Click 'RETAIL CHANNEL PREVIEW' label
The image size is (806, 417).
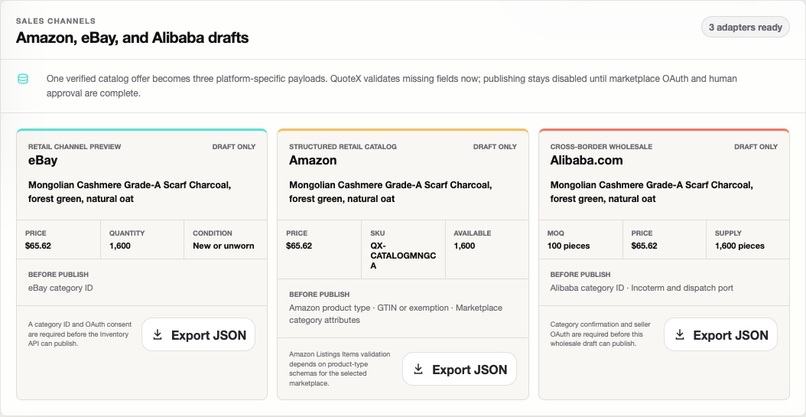(x=75, y=147)
